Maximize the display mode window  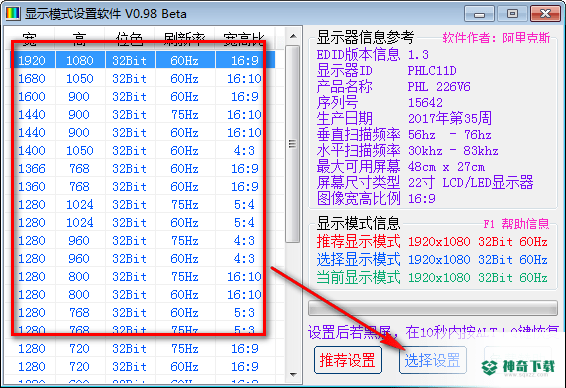[512, 14]
